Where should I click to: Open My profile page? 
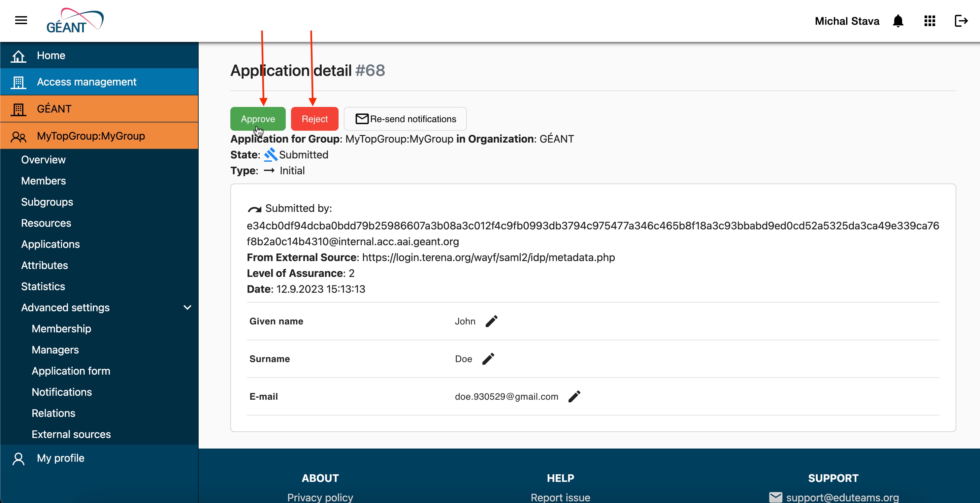click(99, 458)
